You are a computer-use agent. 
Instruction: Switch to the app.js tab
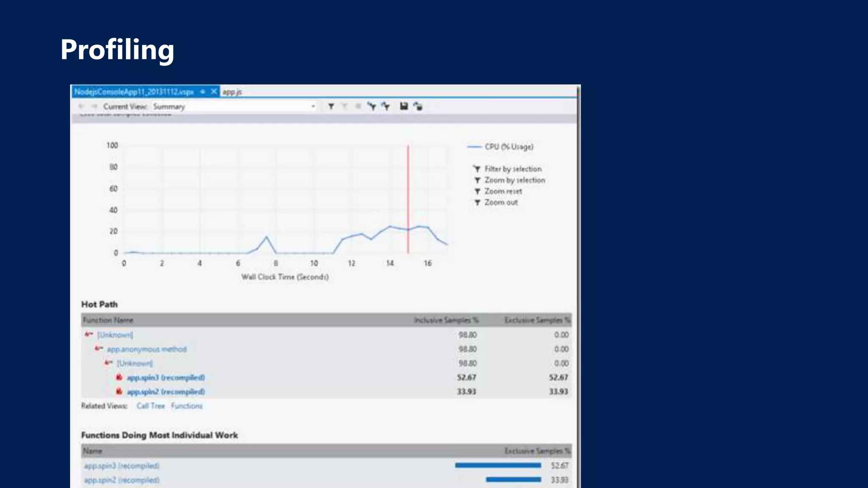click(232, 92)
